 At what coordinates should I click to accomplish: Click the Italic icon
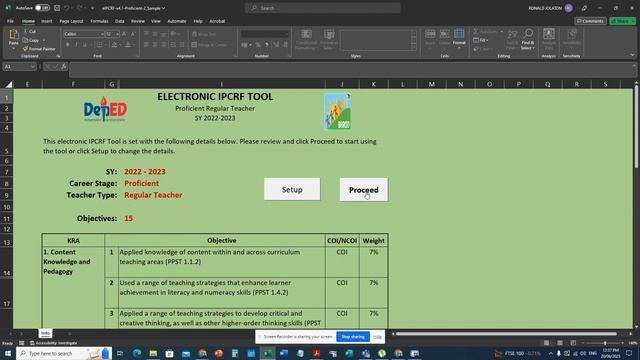point(76,44)
